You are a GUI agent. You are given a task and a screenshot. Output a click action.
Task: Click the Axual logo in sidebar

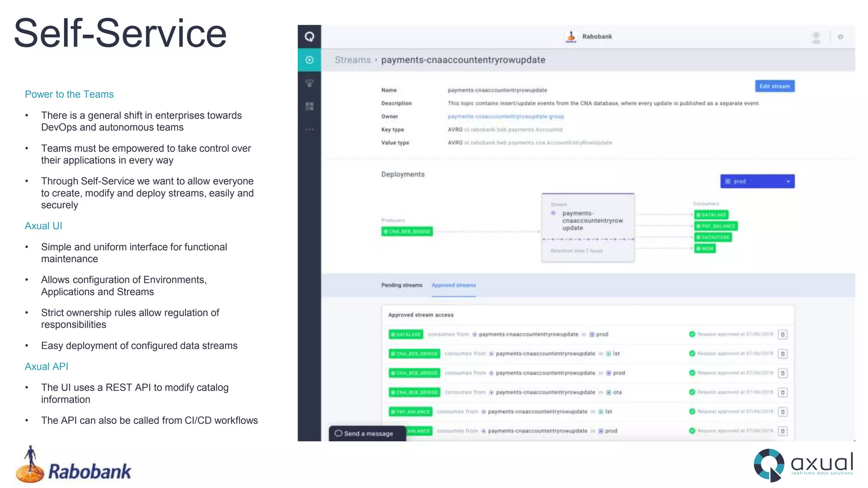click(x=309, y=36)
